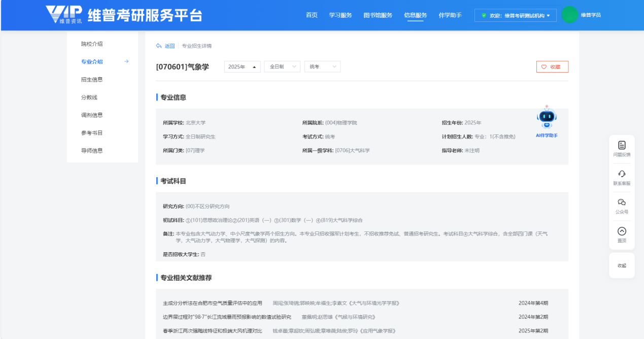Open 导师信息 in left sidebar
The height and width of the screenshot is (339, 644).
[92, 151]
